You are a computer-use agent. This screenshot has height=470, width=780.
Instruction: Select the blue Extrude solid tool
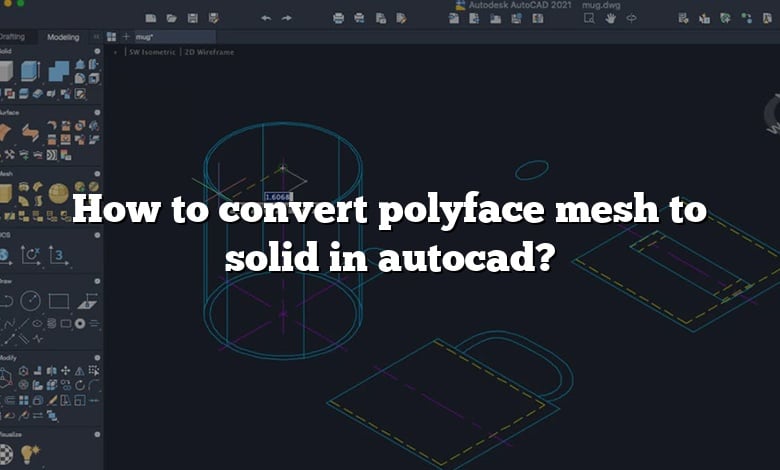click(x=30, y=71)
